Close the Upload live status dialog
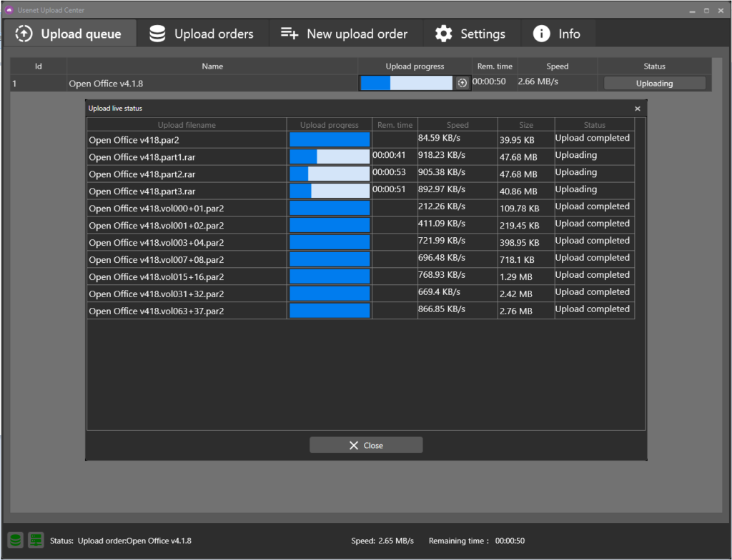The image size is (732, 560). point(638,109)
